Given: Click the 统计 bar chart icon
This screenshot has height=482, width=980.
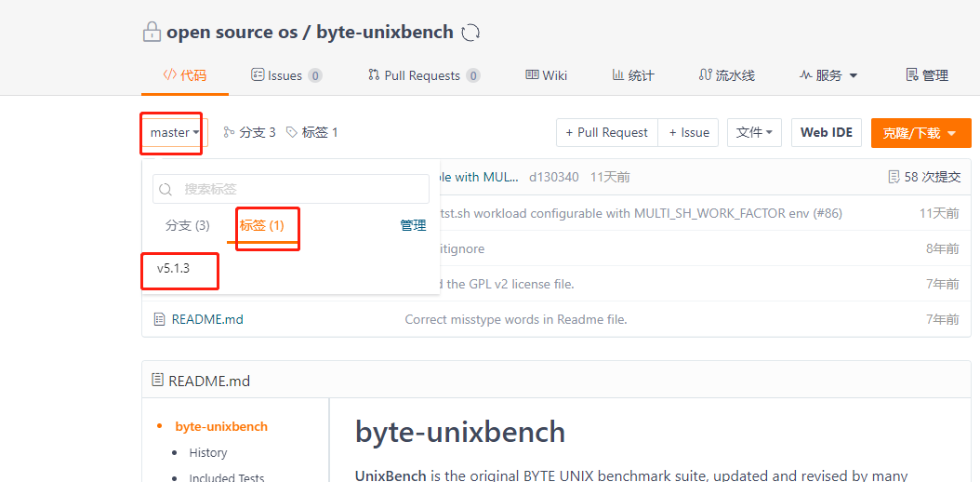Looking at the screenshot, I should 617,75.
